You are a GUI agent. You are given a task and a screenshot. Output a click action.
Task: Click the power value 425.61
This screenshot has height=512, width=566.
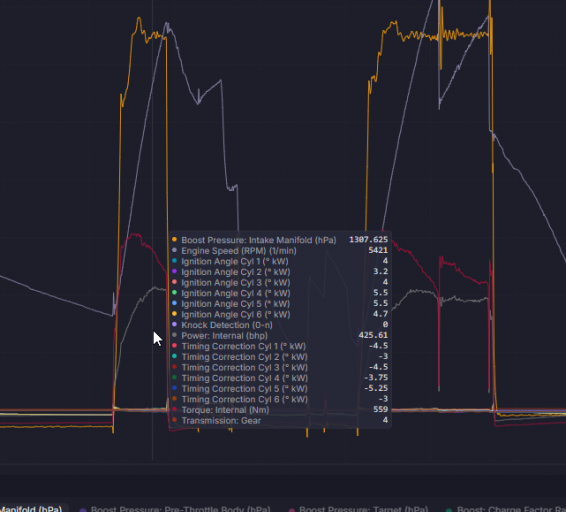click(373, 335)
